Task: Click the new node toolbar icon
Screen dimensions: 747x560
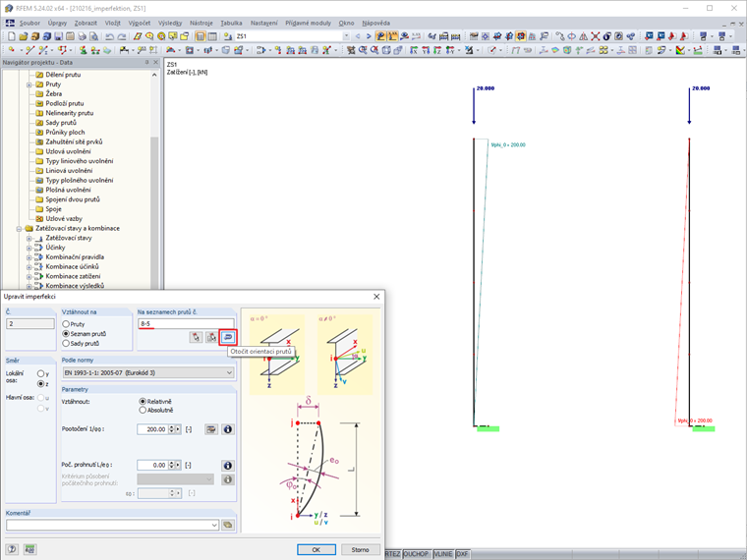Action: coord(12,49)
